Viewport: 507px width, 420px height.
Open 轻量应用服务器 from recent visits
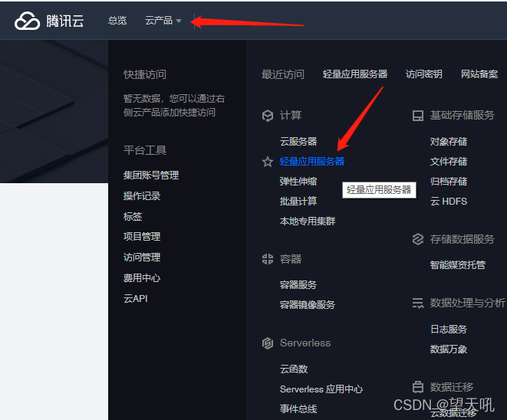(354, 74)
